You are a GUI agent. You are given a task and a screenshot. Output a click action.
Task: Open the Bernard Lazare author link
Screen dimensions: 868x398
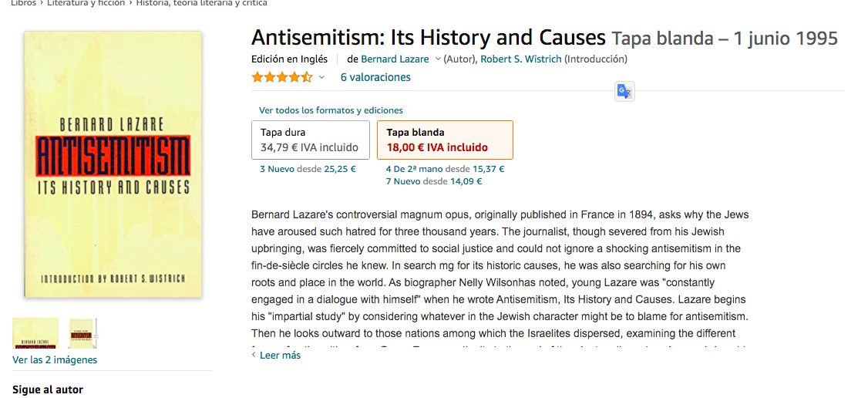[x=395, y=59]
